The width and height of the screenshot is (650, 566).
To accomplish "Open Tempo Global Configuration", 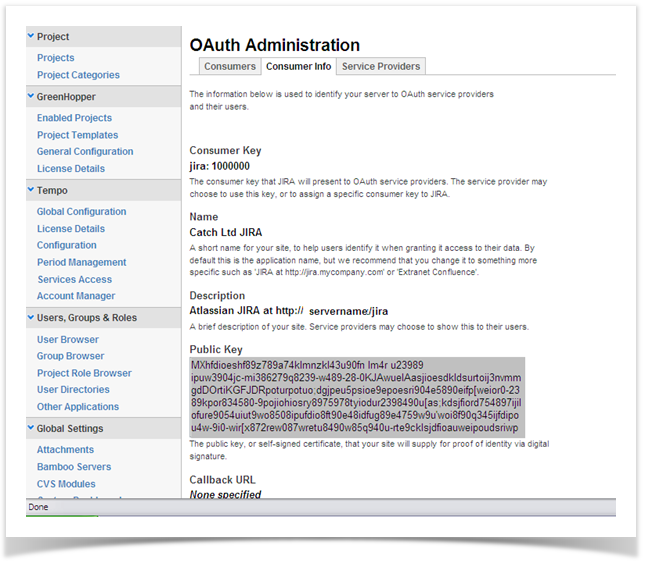I will click(81, 212).
